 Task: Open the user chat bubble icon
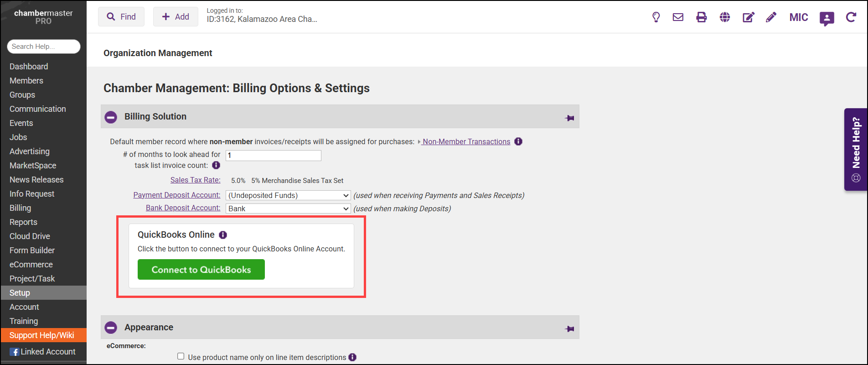pyautogui.click(x=827, y=18)
